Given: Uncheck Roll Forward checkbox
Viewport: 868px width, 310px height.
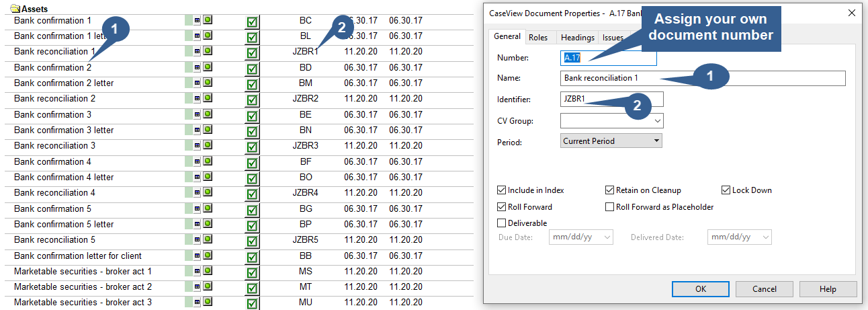Looking at the screenshot, I should 502,207.
